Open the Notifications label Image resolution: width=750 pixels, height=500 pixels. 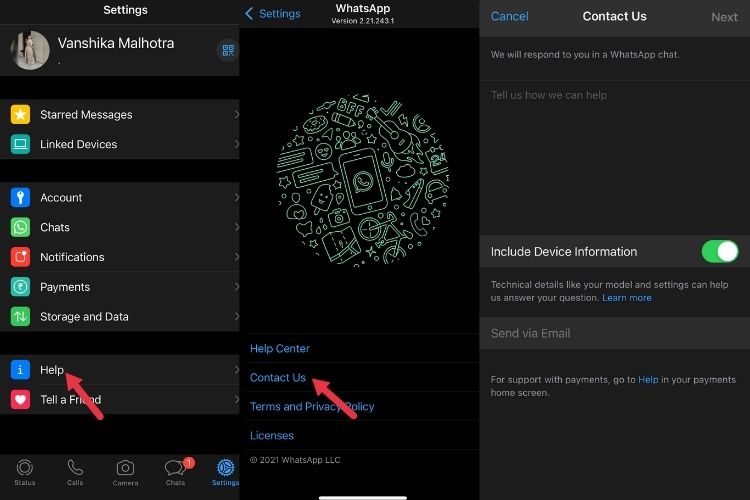click(72, 257)
